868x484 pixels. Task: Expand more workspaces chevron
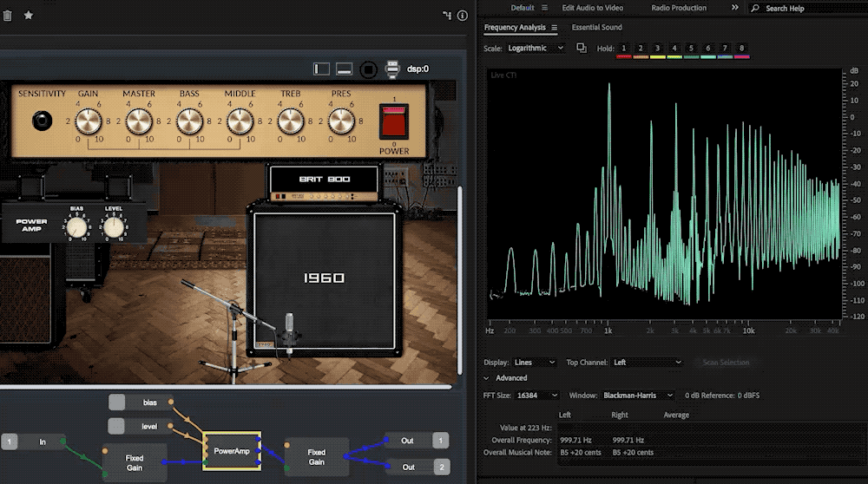734,8
